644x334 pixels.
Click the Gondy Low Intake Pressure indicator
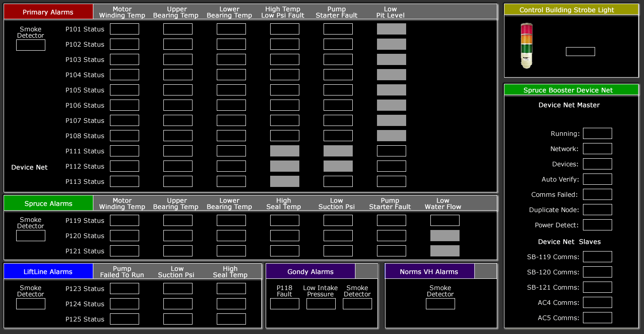click(321, 304)
